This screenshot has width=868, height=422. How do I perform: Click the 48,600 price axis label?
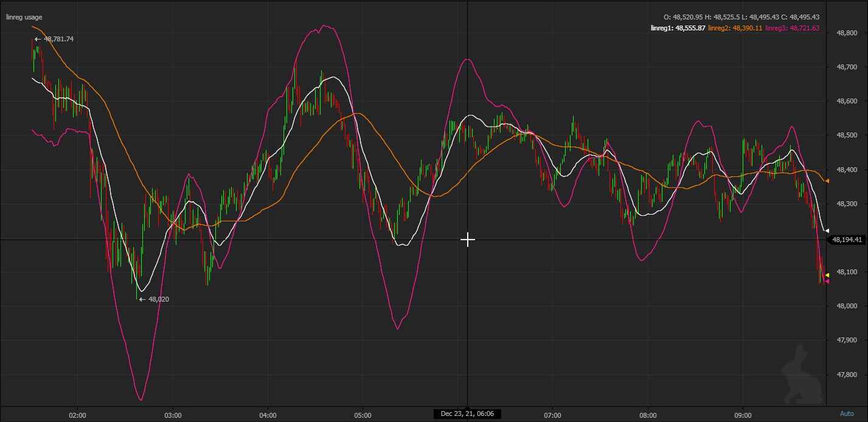(847, 101)
